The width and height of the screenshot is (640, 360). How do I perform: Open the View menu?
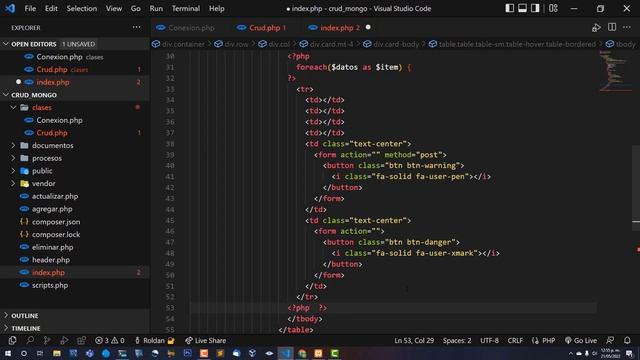click(x=114, y=8)
